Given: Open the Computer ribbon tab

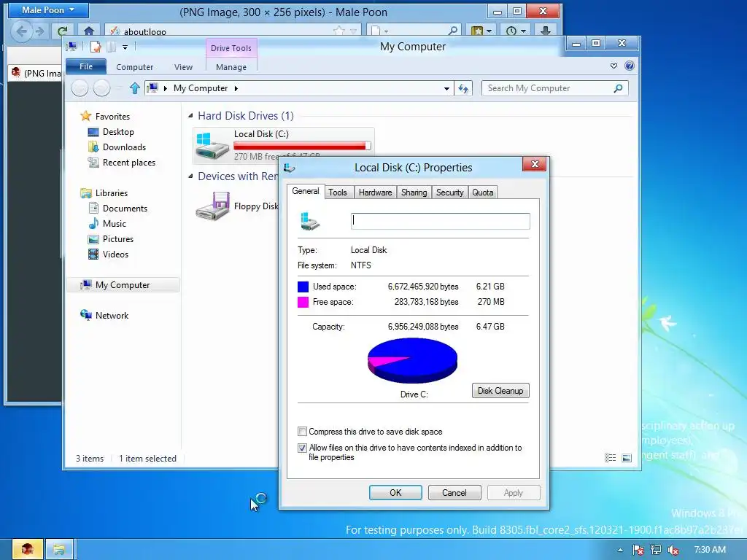Looking at the screenshot, I should pos(135,67).
